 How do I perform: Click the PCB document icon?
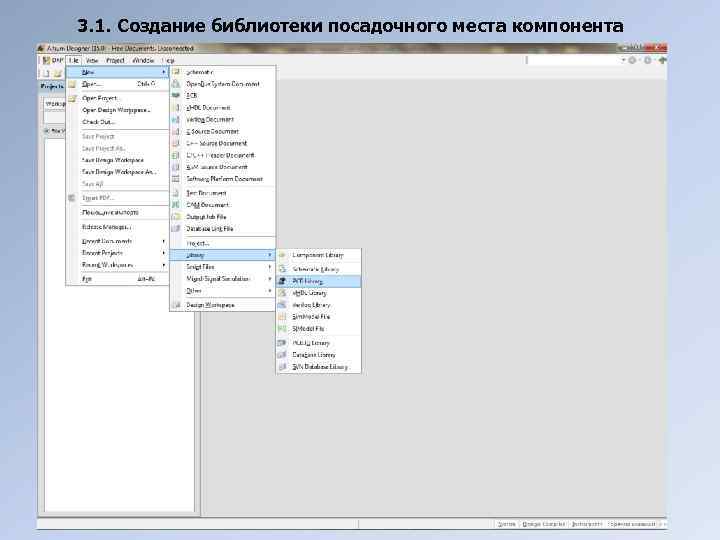coord(176,96)
